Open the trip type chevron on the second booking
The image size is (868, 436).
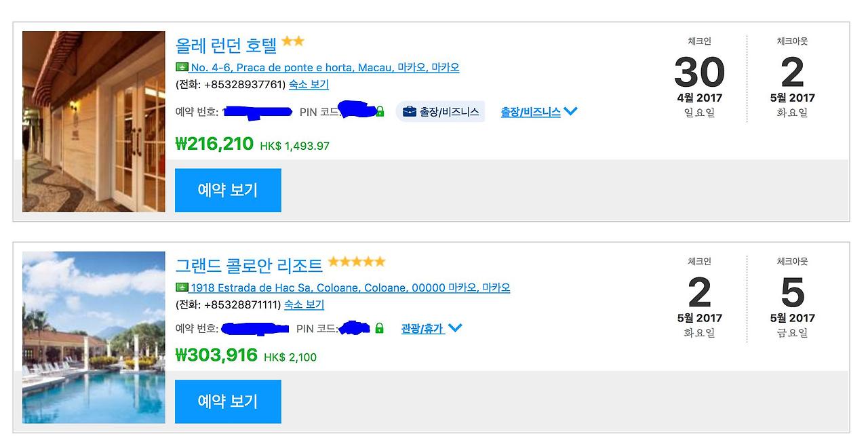pos(456,328)
